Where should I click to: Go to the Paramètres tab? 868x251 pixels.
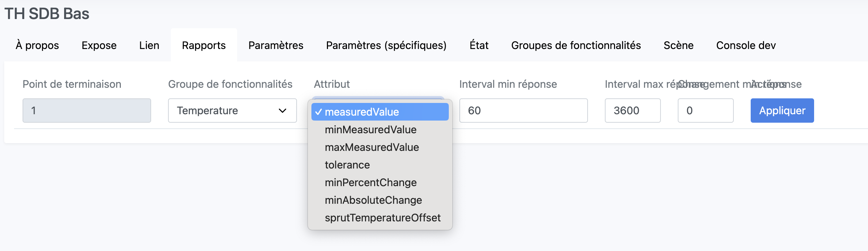[275, 45]
